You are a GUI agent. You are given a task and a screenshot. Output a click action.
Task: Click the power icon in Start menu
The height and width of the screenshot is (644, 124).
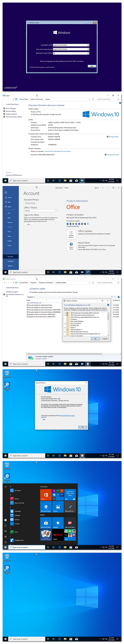coord(5,542)
